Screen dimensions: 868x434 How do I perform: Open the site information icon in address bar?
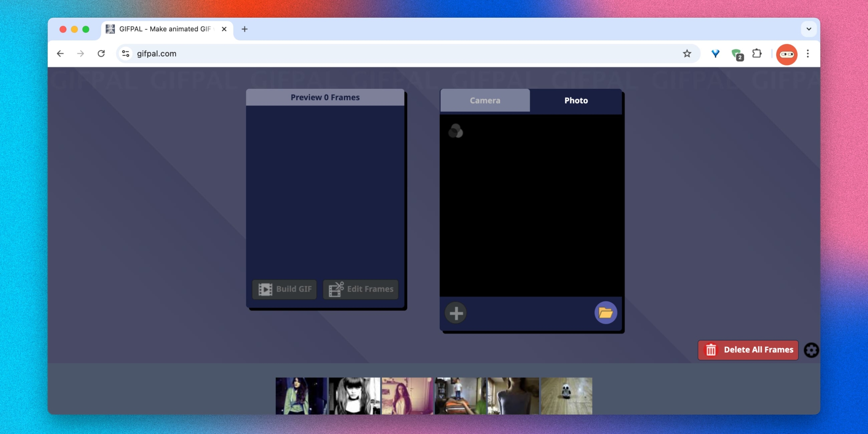tap(126, 54)
